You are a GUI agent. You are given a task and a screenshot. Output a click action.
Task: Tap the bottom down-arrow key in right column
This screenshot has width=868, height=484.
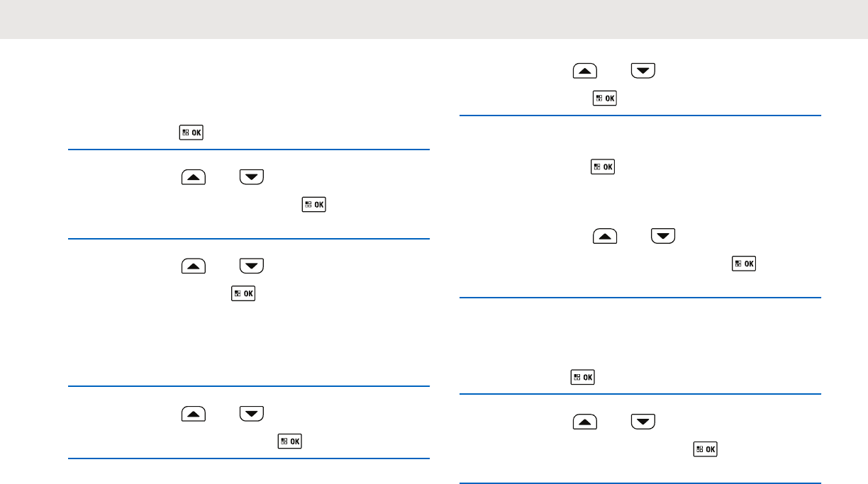tap(642, 422)
